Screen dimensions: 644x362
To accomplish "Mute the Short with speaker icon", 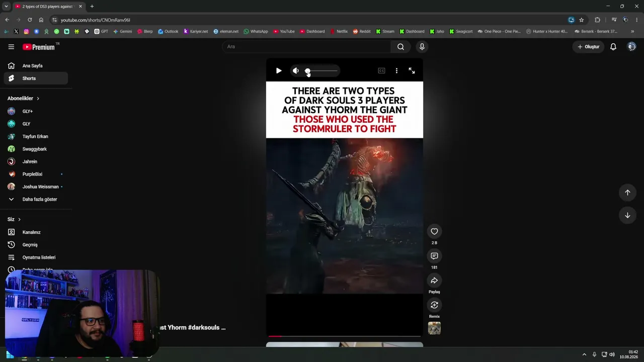I will (x=295, y=71).
